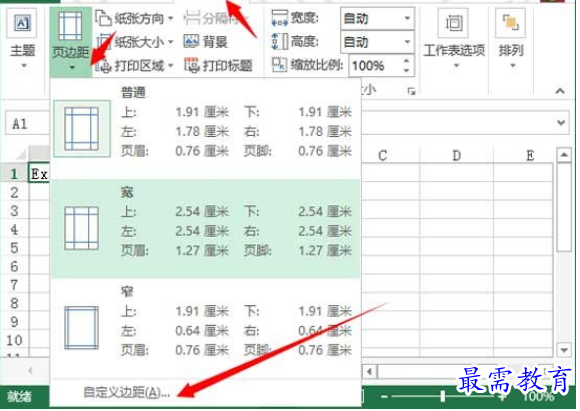Open the page setup dialog launcher
Screen dimensions: 580x411
tap(411, 91)
